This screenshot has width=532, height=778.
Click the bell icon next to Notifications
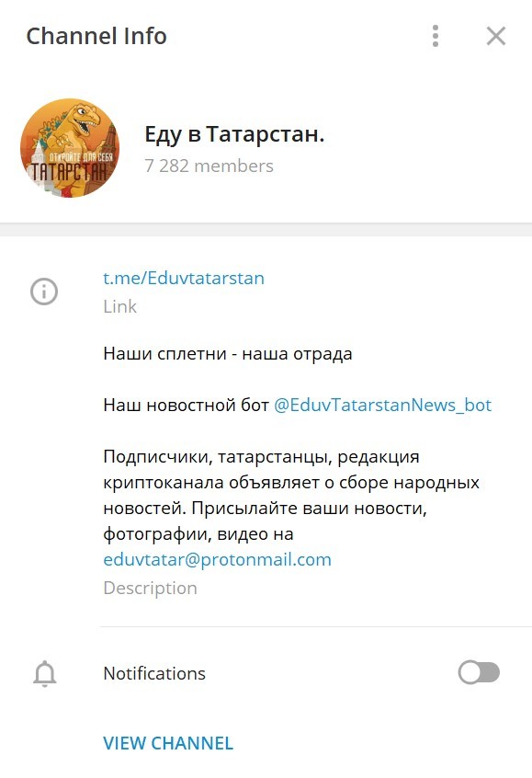tap(45, 673)
